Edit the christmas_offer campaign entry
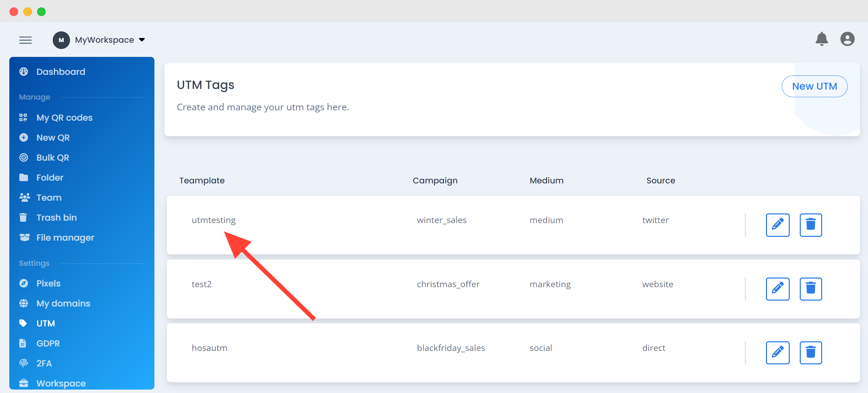 point(778,289)
